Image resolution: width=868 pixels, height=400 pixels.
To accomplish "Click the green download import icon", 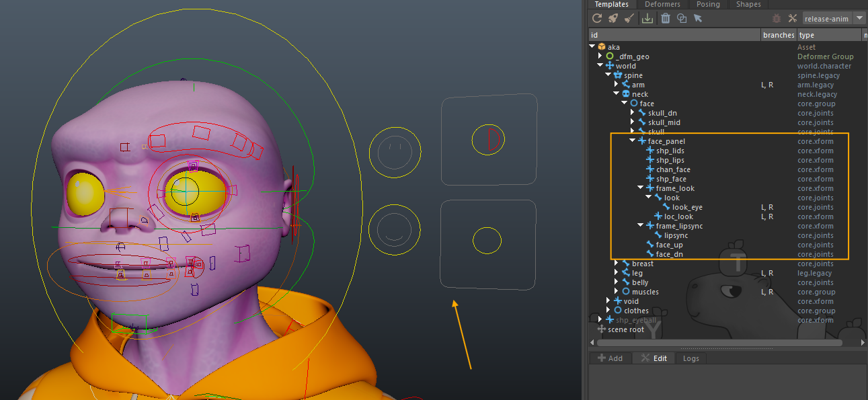I will tap(647, 18).
